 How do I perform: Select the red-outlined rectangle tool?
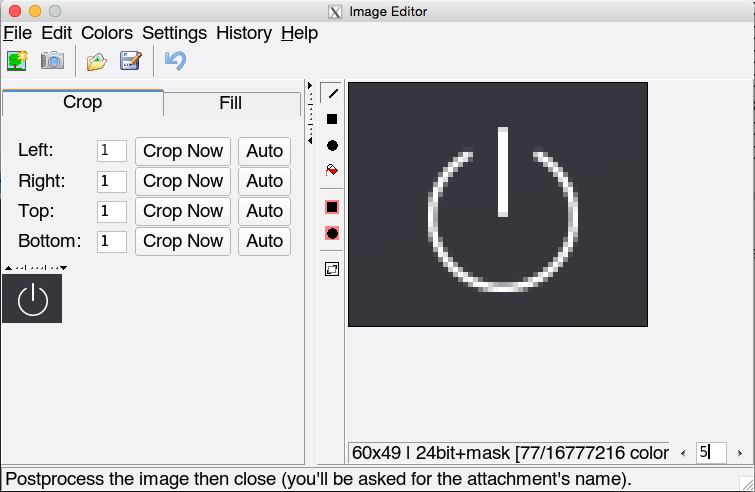click(x=332, y=207)
